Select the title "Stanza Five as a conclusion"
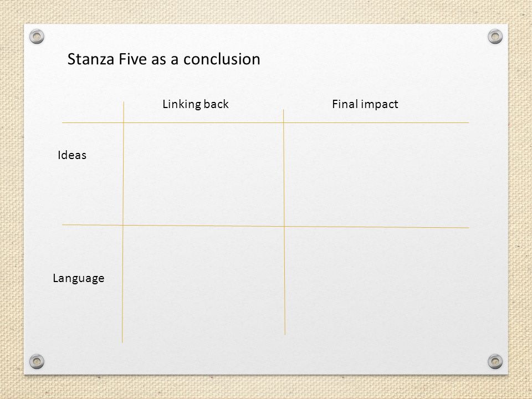532x399 pixels. click(163, 59)
